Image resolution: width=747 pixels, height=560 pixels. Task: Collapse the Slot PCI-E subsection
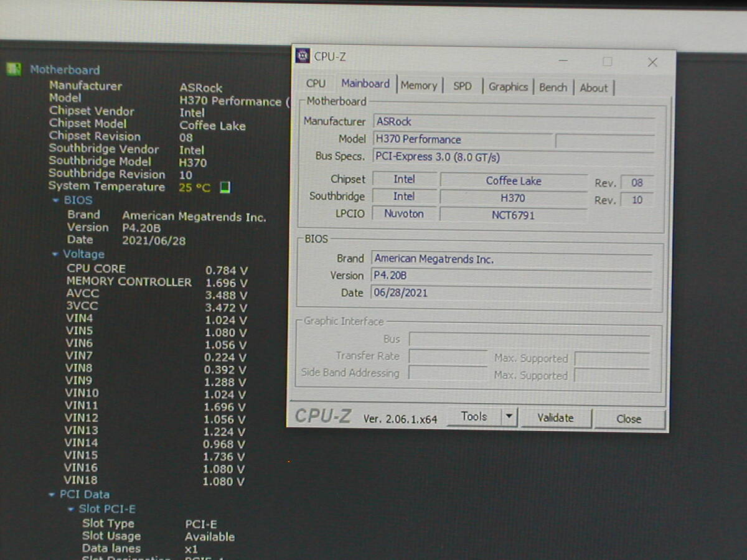[x=72, y=510]
